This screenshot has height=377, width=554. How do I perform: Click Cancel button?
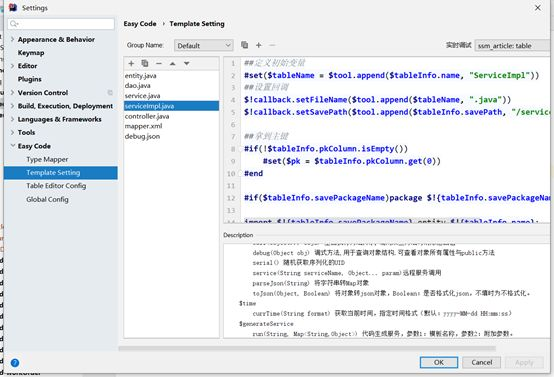pyautogui.click(x=482, y=362)
